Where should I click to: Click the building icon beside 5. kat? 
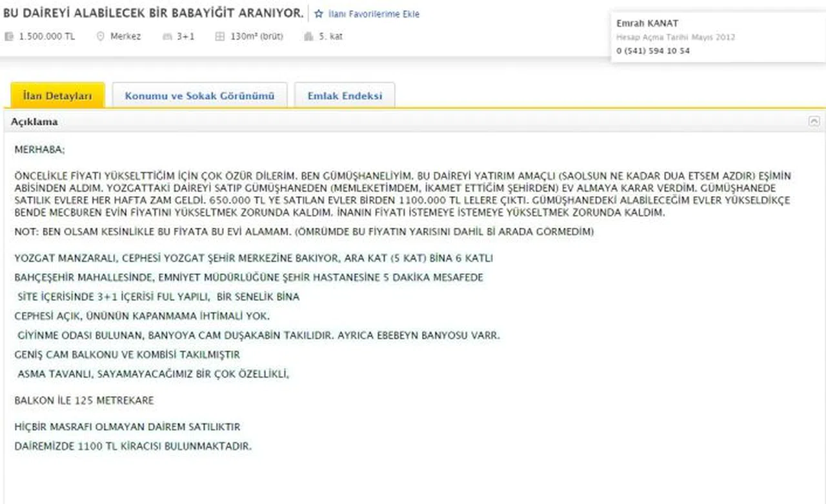[308, 37]
